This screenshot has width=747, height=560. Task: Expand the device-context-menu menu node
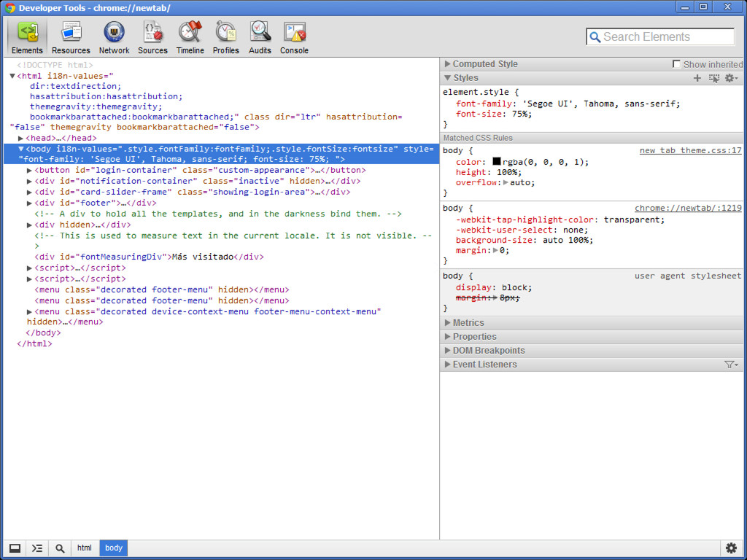[x=29, y=312]
